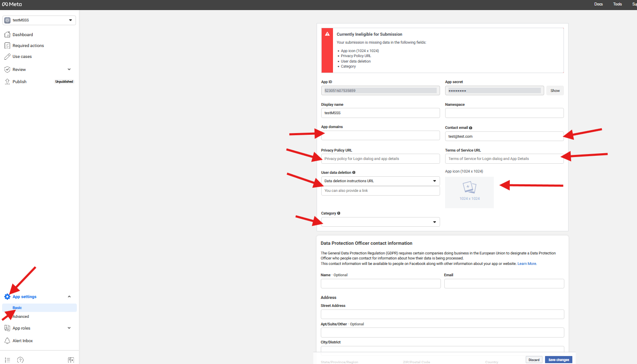The width and height of the screenshot is (637, 364).
Task: Open Docs in the top bar
Action: click(598, 4)
